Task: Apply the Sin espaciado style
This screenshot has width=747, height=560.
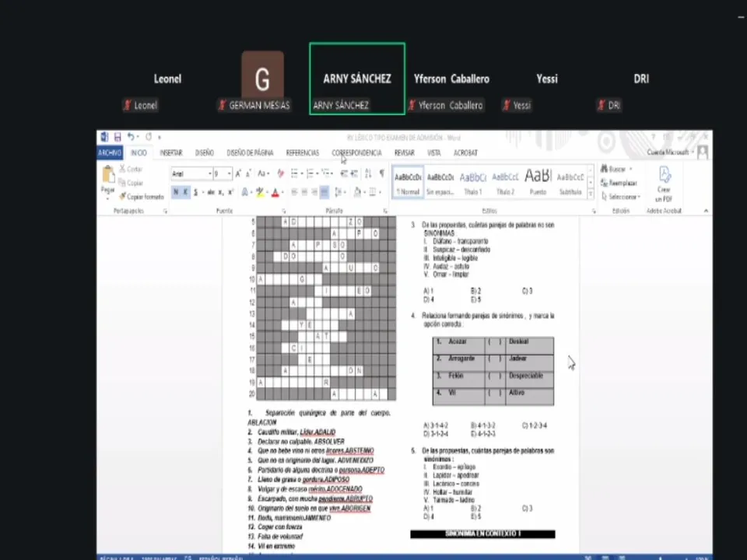Action: pyautogui.click(x=440, y=183)
